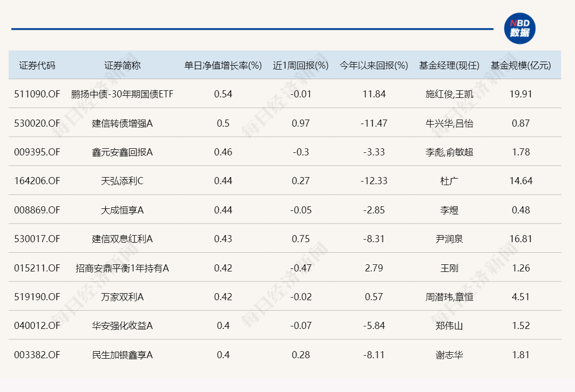The height and width of the screenshot is (392, 575).
Task: Select fund code 015211.OF
Action: (37, 268)
